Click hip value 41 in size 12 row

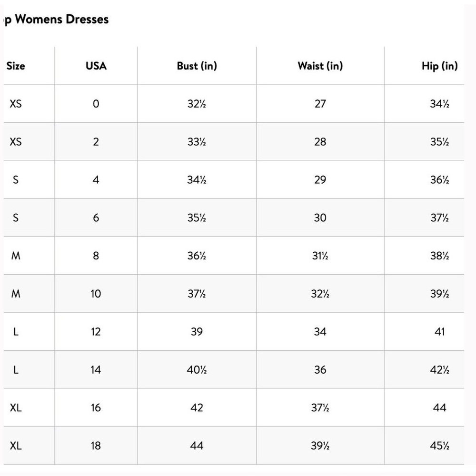click(439, 331)
